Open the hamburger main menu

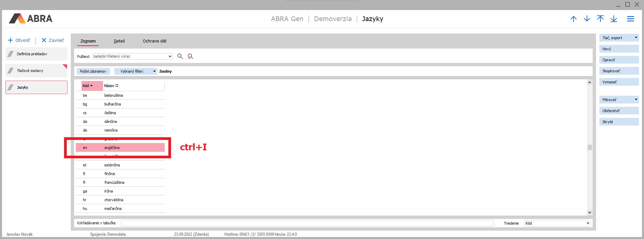point(630,19)
